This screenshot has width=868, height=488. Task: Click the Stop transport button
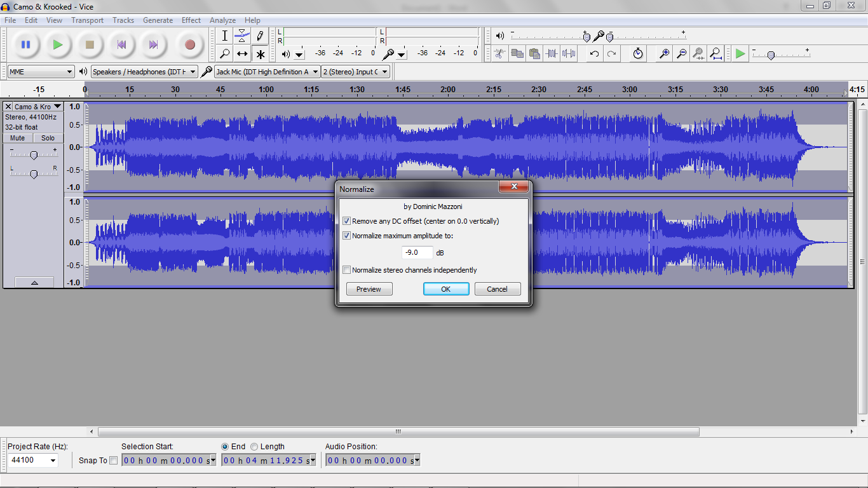(90, 44)
